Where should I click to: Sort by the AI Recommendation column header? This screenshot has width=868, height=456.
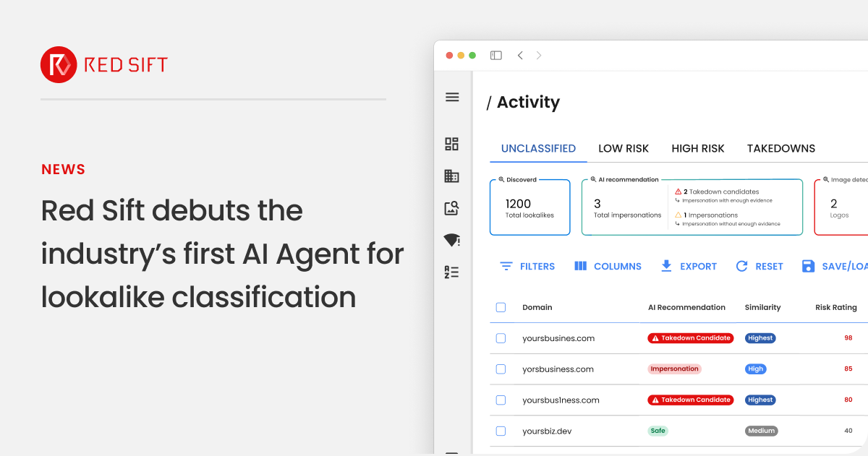pyautogui.click(x=686, y=307)
